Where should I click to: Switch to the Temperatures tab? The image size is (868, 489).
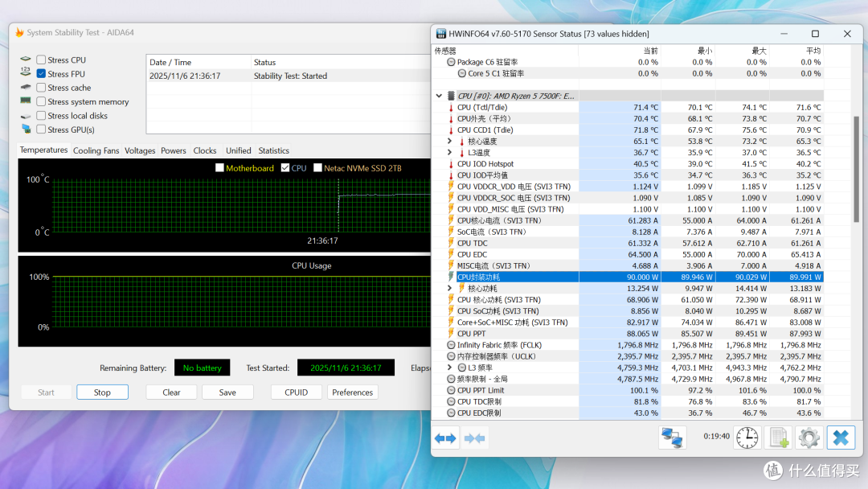click(x=43, y=150)
